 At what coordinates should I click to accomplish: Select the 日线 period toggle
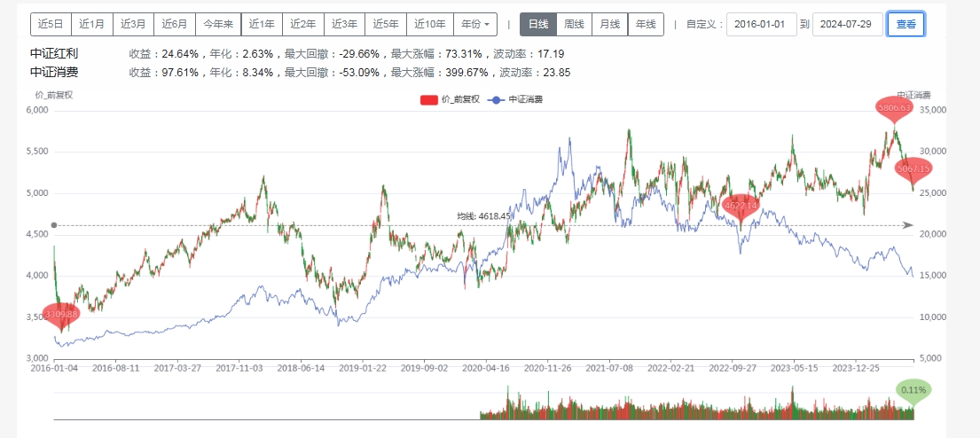click(x=537, y=25)
